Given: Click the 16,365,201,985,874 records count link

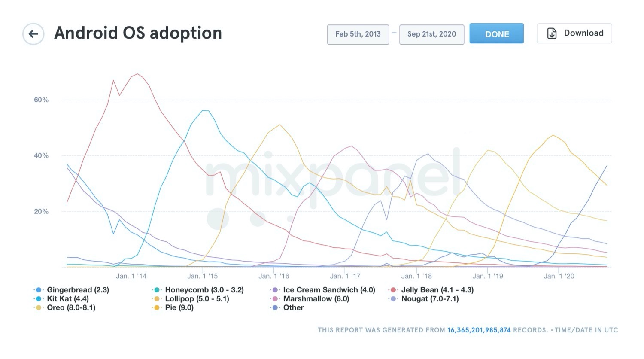Looking at the screenshot, I should tap(479, 330).
